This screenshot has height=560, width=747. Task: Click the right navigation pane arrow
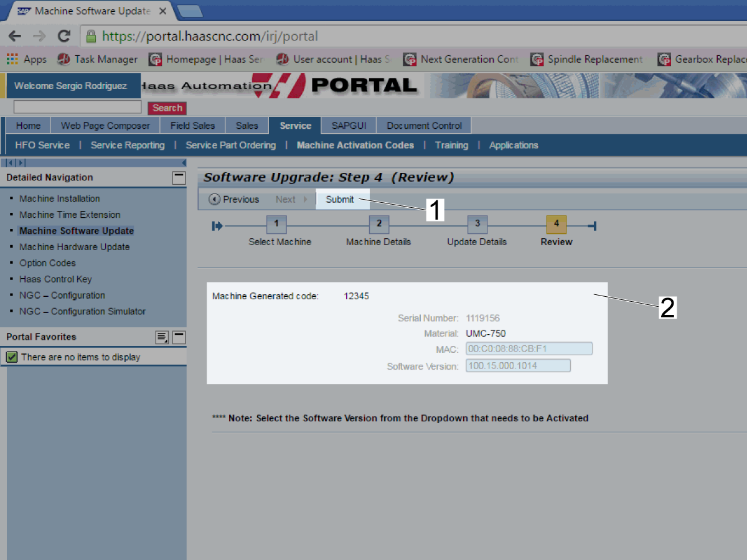22,163
